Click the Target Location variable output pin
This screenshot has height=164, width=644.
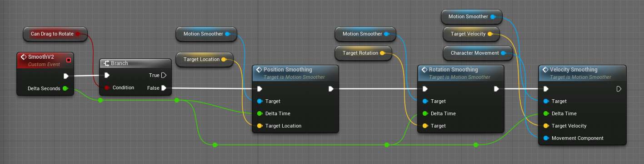tap(224, 59)
